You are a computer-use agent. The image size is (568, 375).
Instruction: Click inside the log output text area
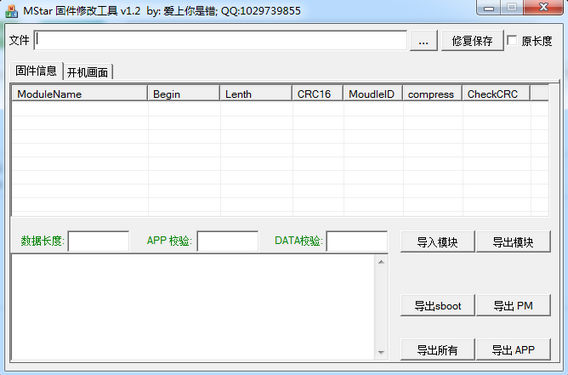(x=193, y=307)
